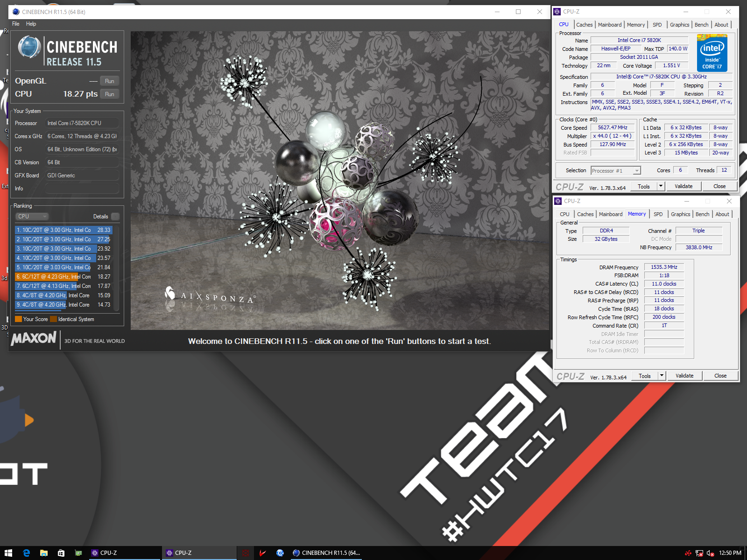747x560 pixels.
Task: Select the Caches tab in lower CPU-Z
Action: tap(585, 214)
